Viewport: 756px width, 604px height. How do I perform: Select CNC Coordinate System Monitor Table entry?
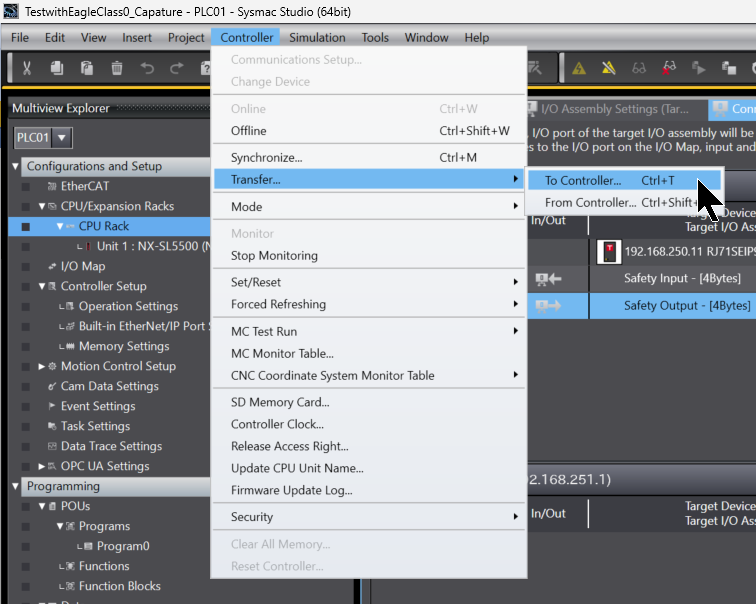pos(369,376)
